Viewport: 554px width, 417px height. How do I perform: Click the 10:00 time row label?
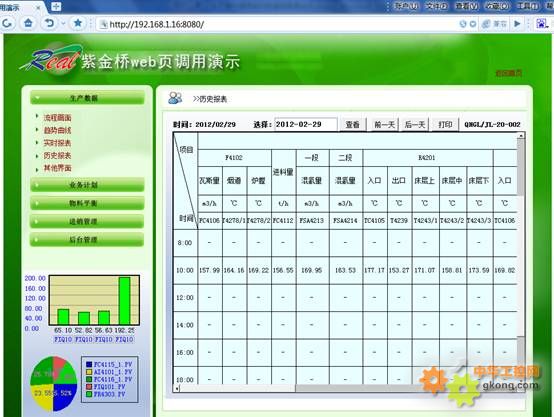185,270
